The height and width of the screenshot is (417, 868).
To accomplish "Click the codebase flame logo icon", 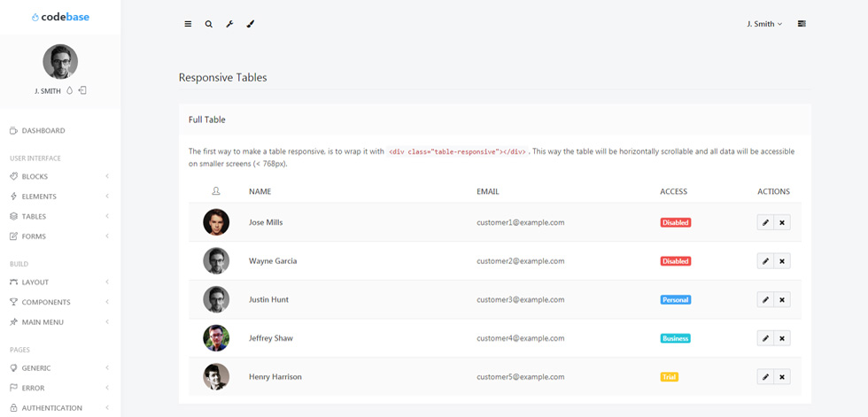I will (35, 17).
